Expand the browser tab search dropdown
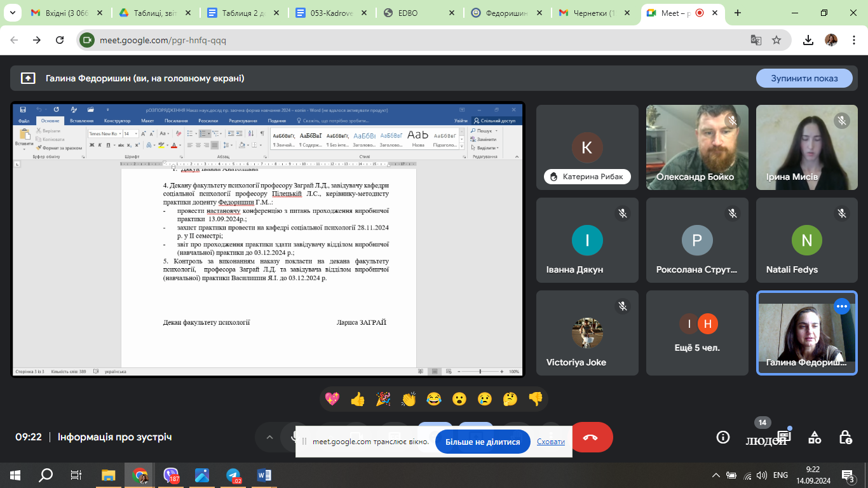 pyautogui.click(x=12, y=13)
